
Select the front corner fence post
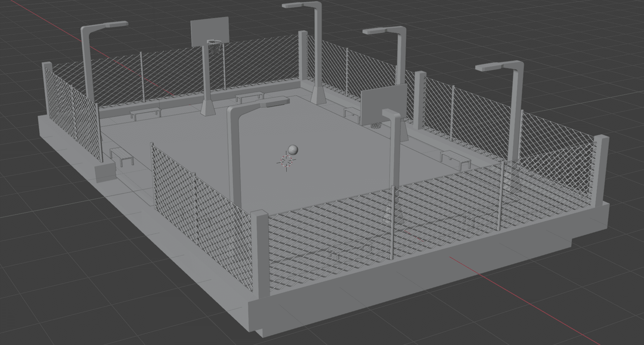[x=260, y=254]
